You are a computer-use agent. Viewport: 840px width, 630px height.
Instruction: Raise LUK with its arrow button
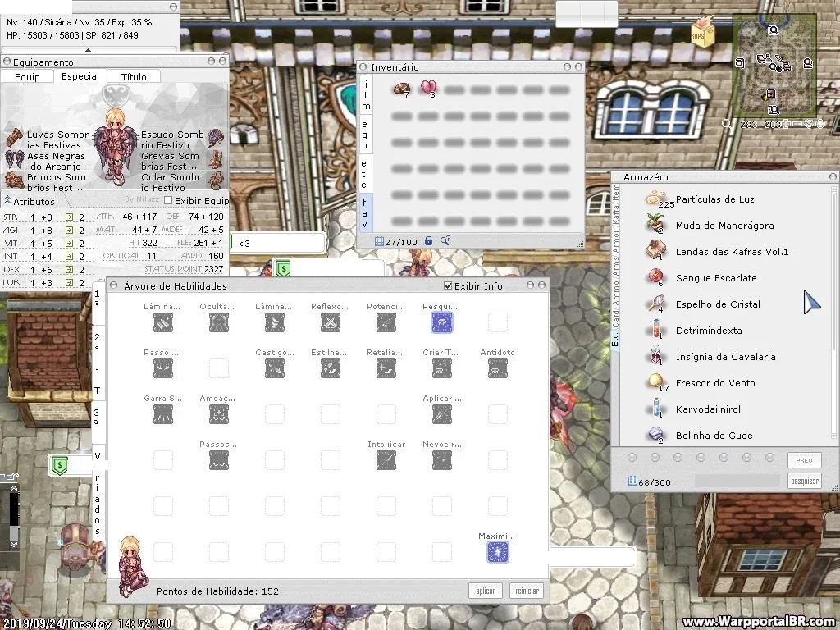point(69,282)
